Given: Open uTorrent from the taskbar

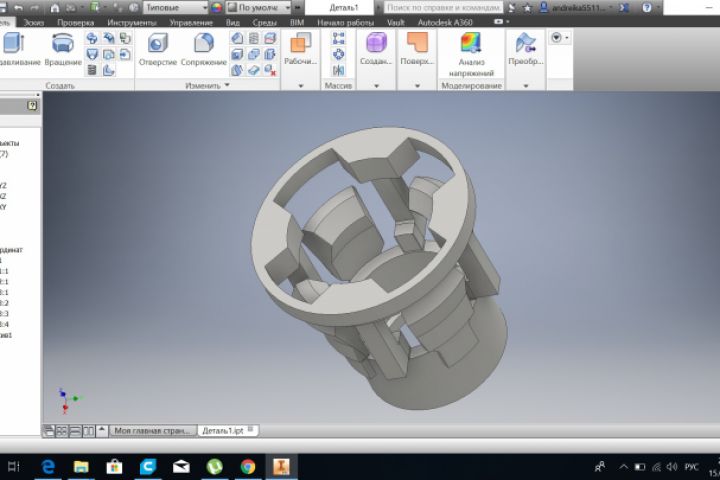Looking at the screenshot, I should tap(214, 467).
